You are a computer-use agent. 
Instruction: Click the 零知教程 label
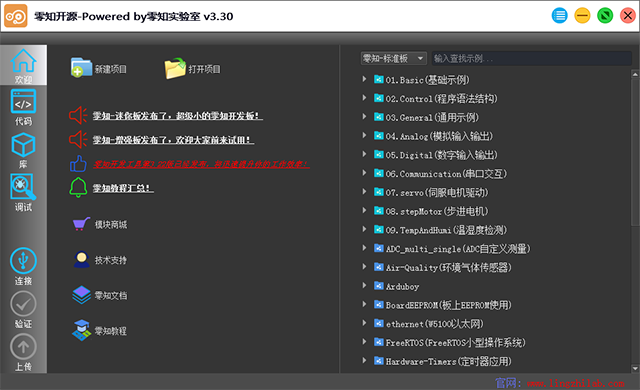(x=111, y=331)
